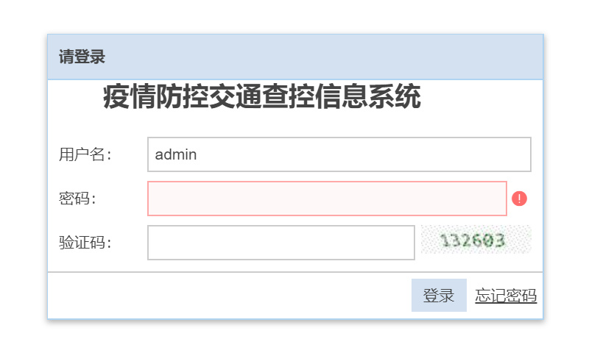Place cursor on the admin text

176,154
